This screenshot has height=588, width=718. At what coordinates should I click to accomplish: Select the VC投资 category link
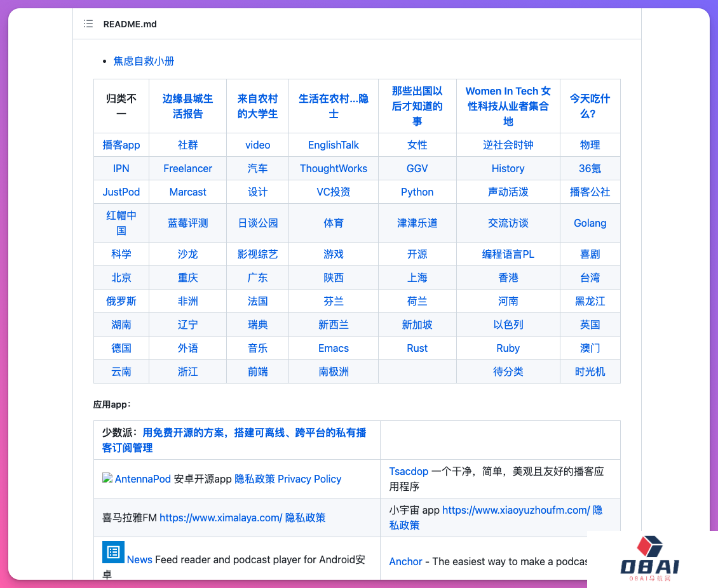(x=334, y=192)
